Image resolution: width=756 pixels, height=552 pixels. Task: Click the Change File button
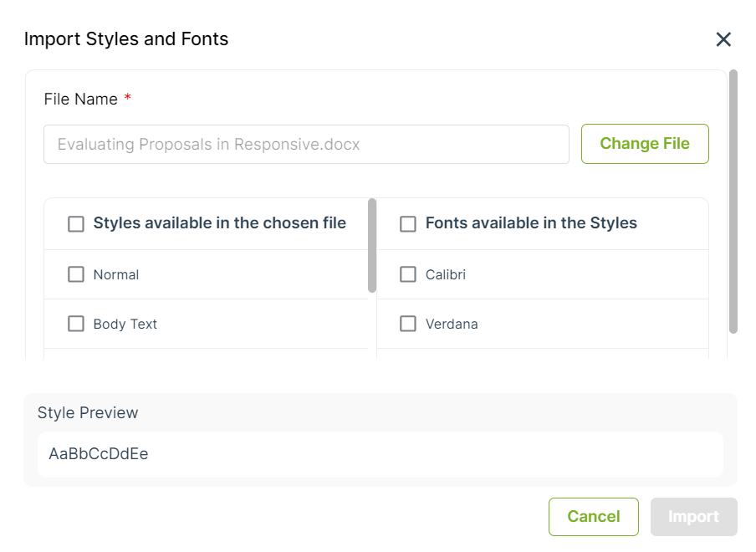(x=645, y=144)
